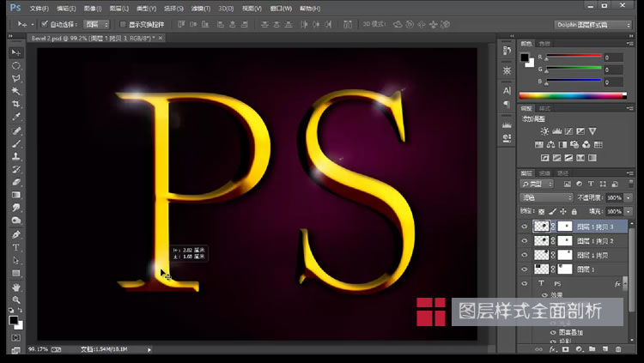Image resolution: width=644 pixels, height=363 pixels.
Task: Select the Crop tool
Action: click(x=16, y=104)
